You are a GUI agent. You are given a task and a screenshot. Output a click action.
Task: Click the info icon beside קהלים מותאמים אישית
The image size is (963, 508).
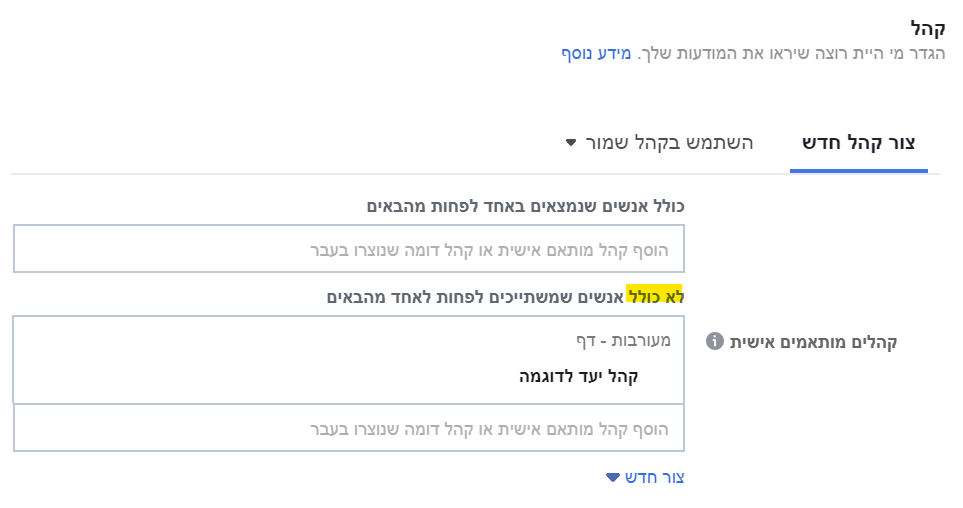[x=715, y=341]
